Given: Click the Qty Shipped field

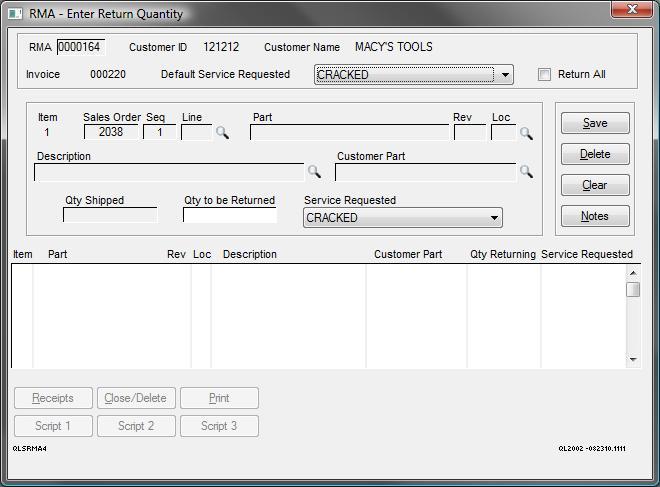Looking at the screenshot, I should 110,215.
